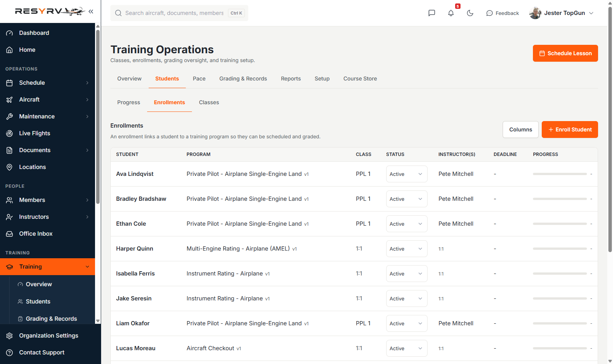
Task: Click the Office Inbox tray icon
Action: pyautogui.click(x=10, y=234)
